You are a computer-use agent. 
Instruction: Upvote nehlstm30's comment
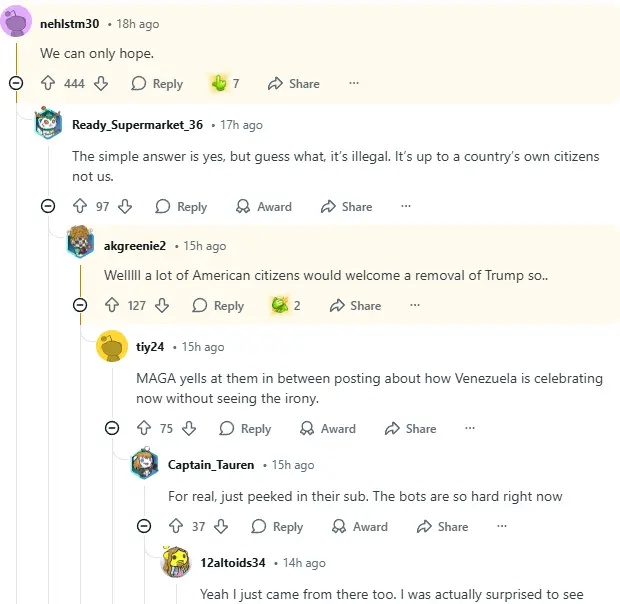(48, 84)
